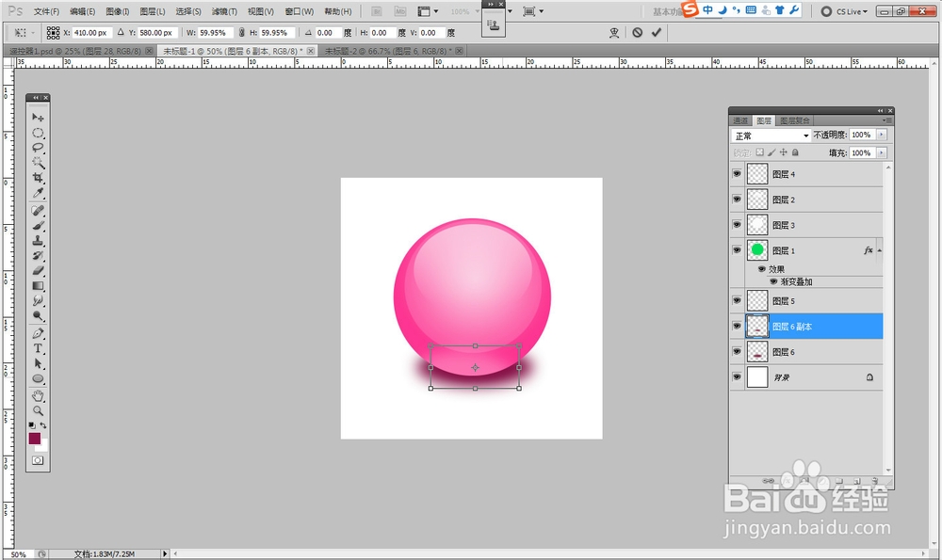Swap foreground and background colors icon

point(43,425)
